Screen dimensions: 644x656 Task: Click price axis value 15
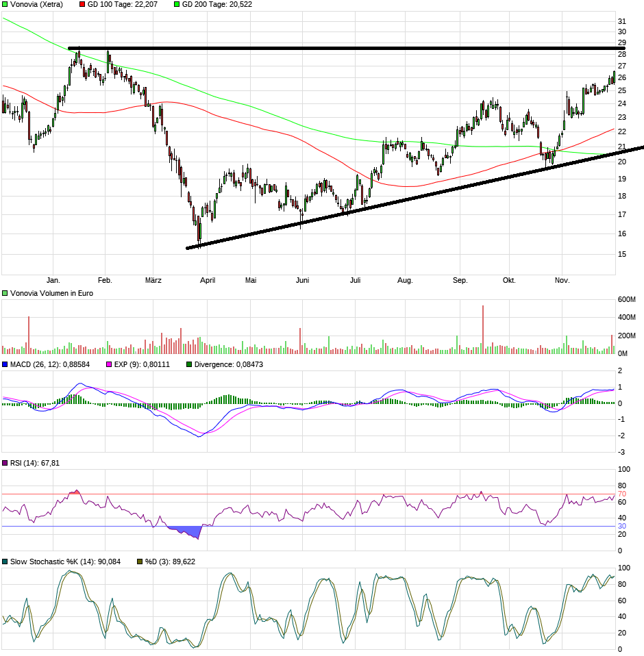(x=622, y=254)
